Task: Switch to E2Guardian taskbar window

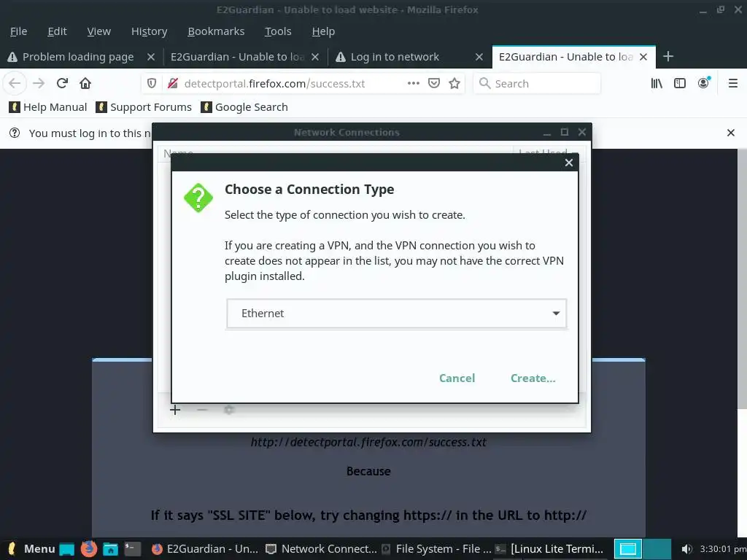Action: click(x=205, y=549)
